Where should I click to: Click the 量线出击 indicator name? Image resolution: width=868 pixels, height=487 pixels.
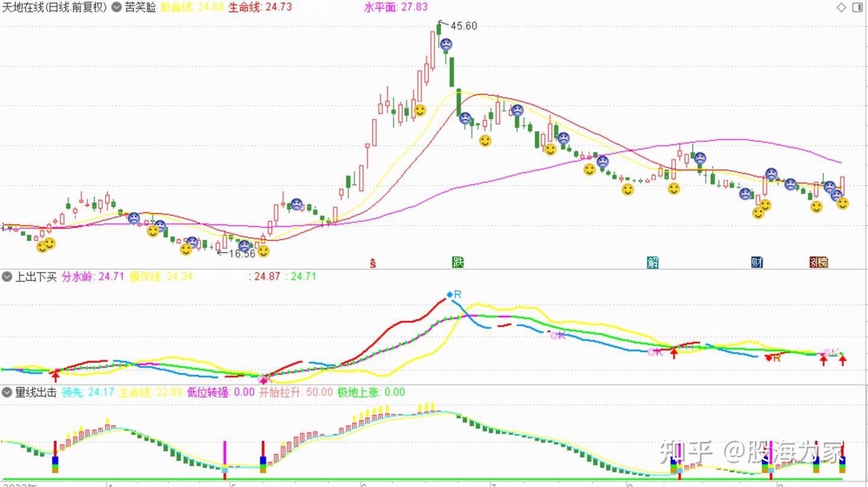click(36, 393)
